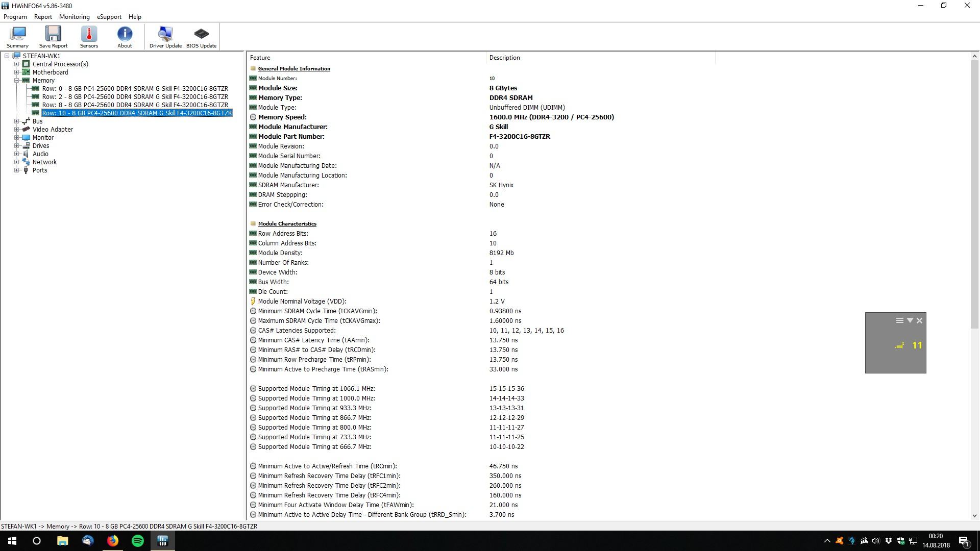
Task: Open Firefox from the taskbar
Action: click(x=113, y=541)
